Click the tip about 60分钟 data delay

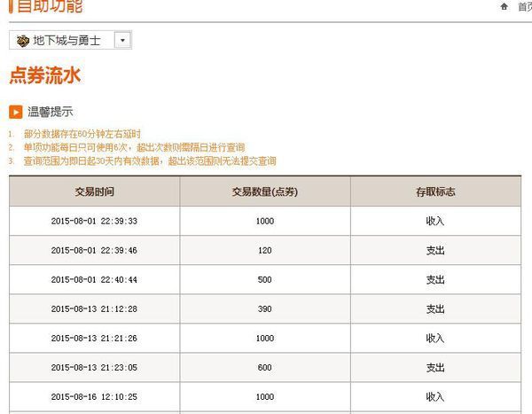pos(82,134)
